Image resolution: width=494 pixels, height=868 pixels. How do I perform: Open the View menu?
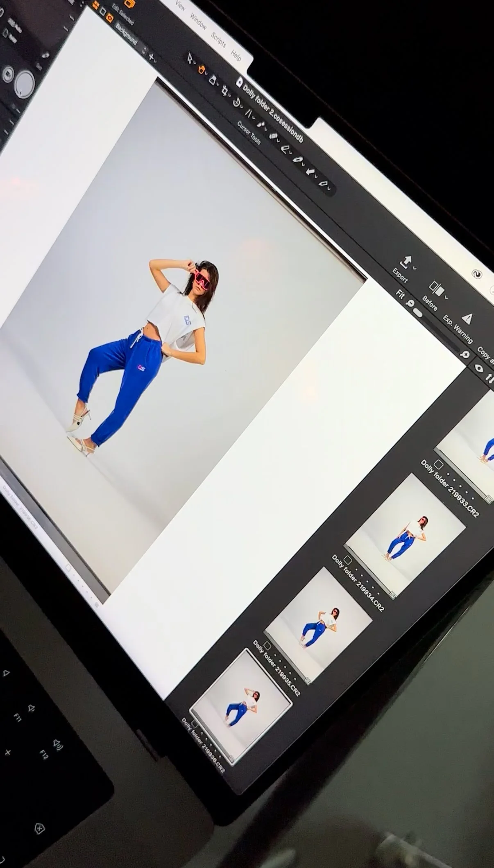point(181,6)
